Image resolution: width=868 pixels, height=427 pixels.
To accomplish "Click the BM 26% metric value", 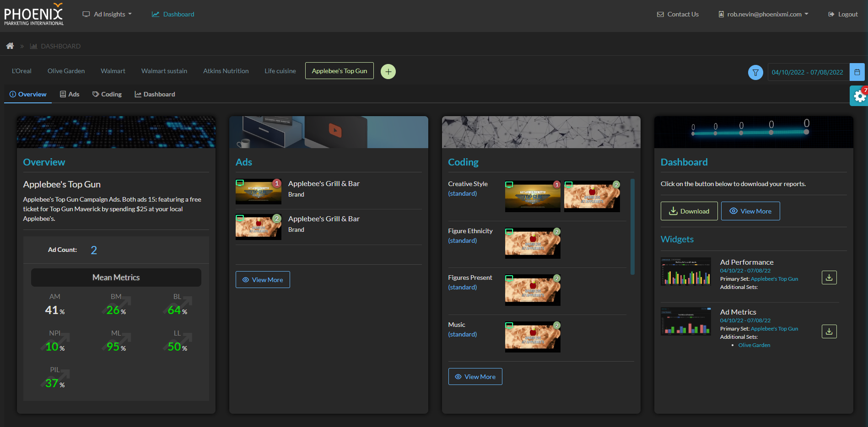I will 116,310.
